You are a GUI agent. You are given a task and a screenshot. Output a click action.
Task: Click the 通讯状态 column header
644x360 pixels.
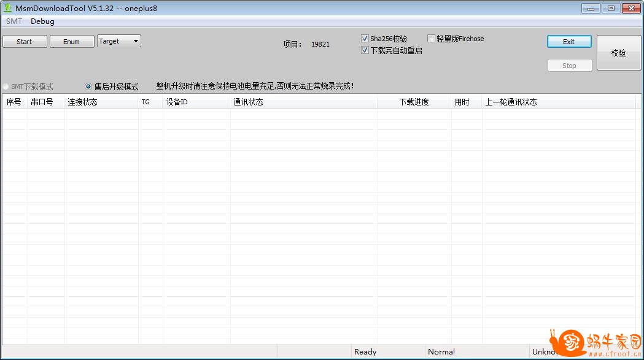click(x=303, y=102)
